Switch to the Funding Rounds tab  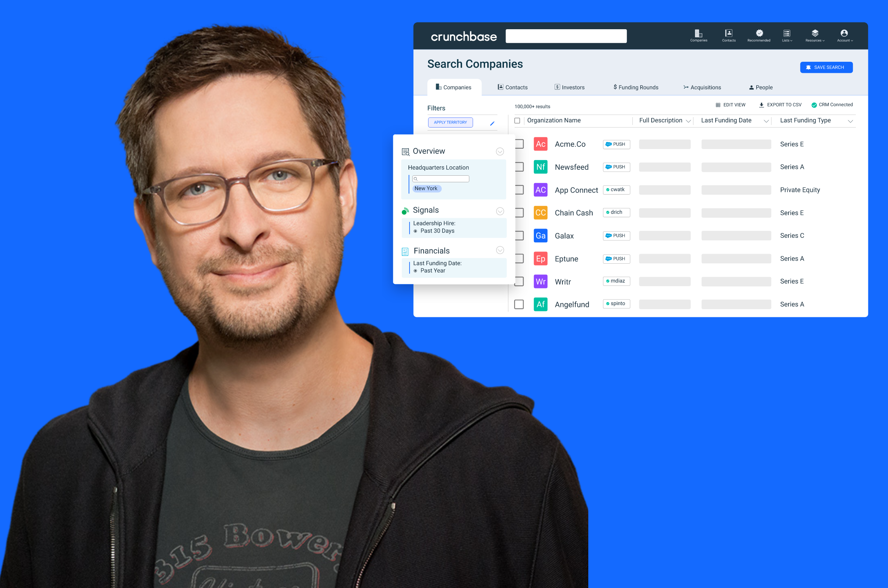click(636, 87)
